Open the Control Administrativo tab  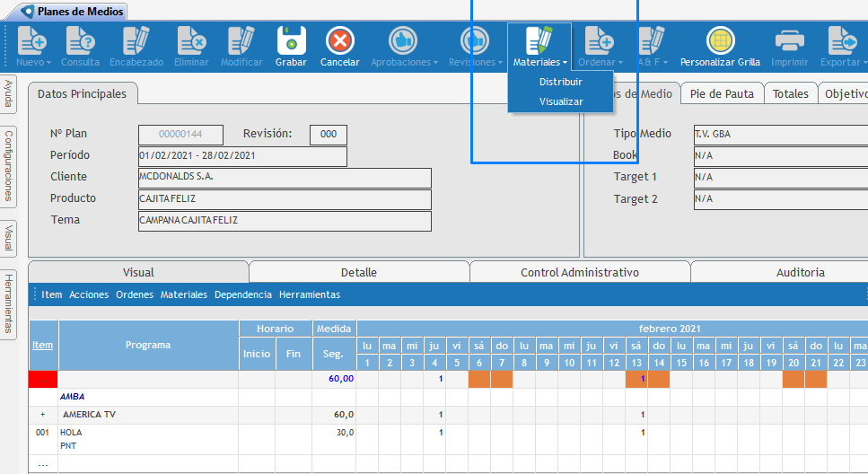[579, 272]
